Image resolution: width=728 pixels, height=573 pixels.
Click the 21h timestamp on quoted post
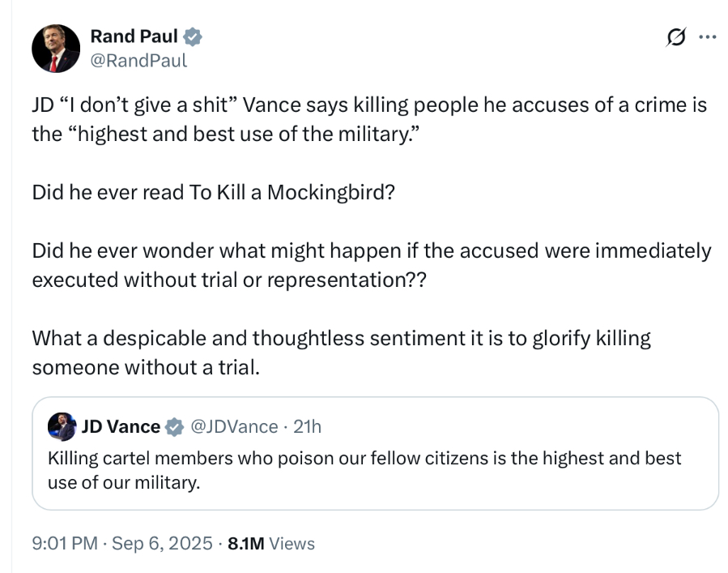pyautogui.click(x=307, y=426)
